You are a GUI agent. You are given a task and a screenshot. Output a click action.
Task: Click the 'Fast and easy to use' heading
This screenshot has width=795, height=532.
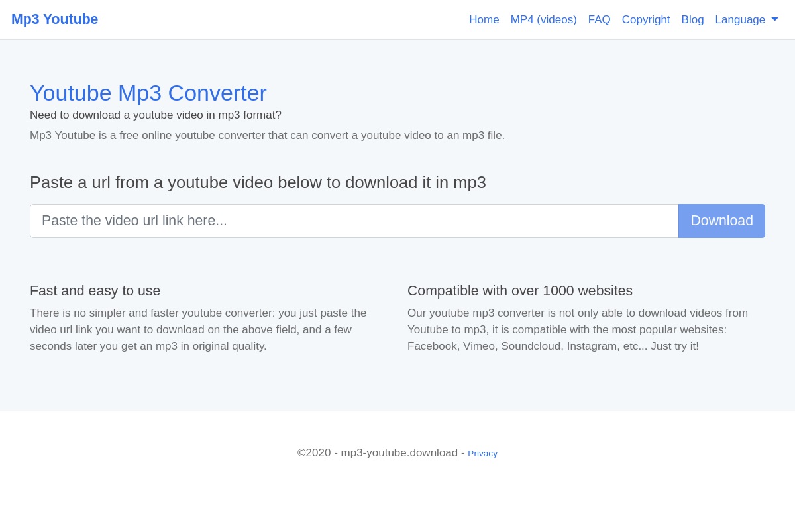pyautogui.click(x=95, y=291)
